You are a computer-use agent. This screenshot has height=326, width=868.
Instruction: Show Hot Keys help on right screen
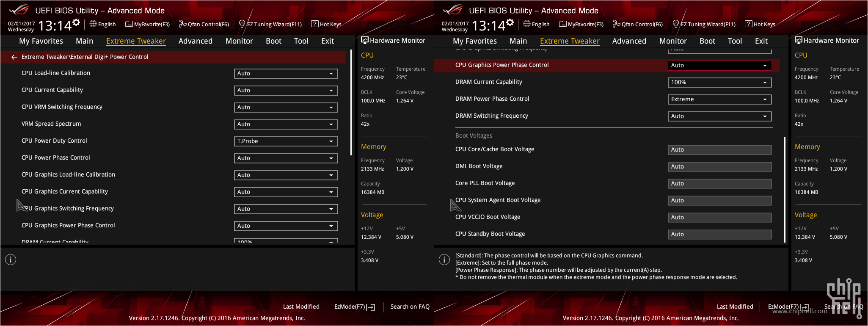click(x=760, y=24)
